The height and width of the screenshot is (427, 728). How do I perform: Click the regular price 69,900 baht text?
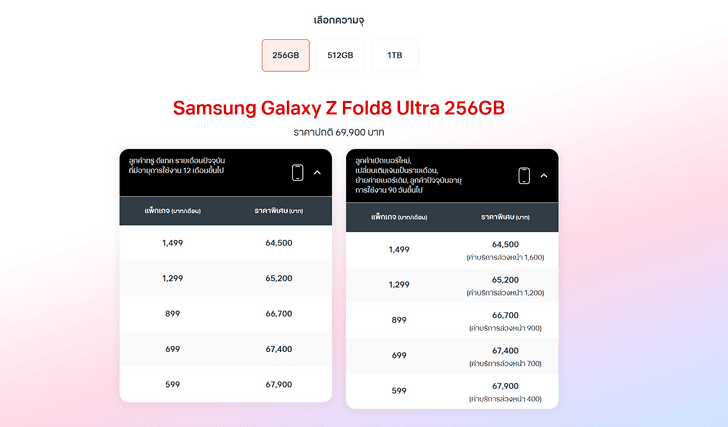(339, 132)
